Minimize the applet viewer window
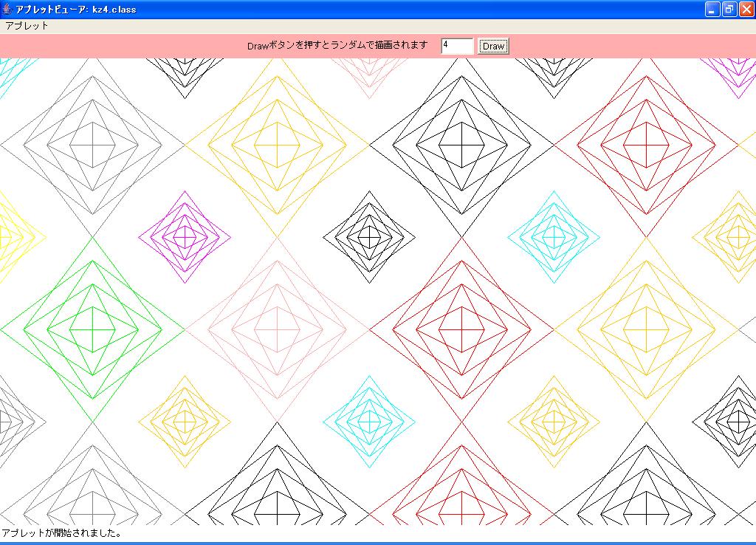The image size is (756, 545). click(x=712, y=9)
